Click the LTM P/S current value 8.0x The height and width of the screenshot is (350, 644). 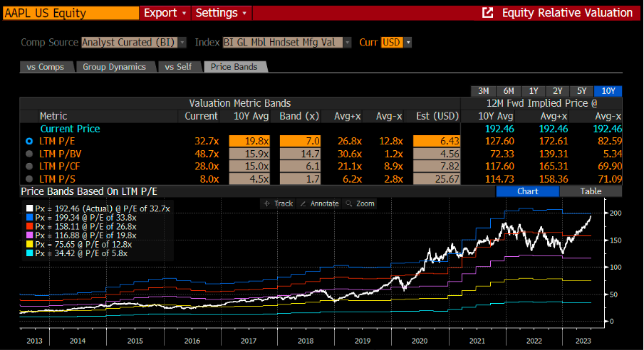[x=209, y=179]
